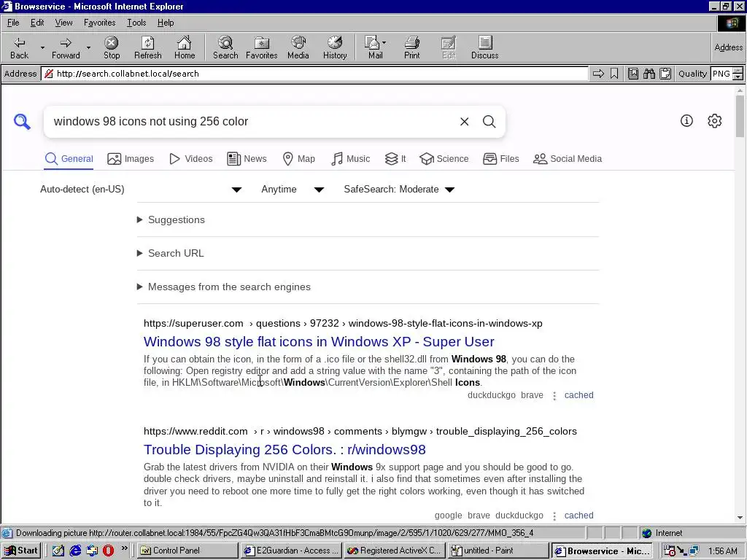Open the Search toolbar pane
747x560 pixels.
[225, 47]
